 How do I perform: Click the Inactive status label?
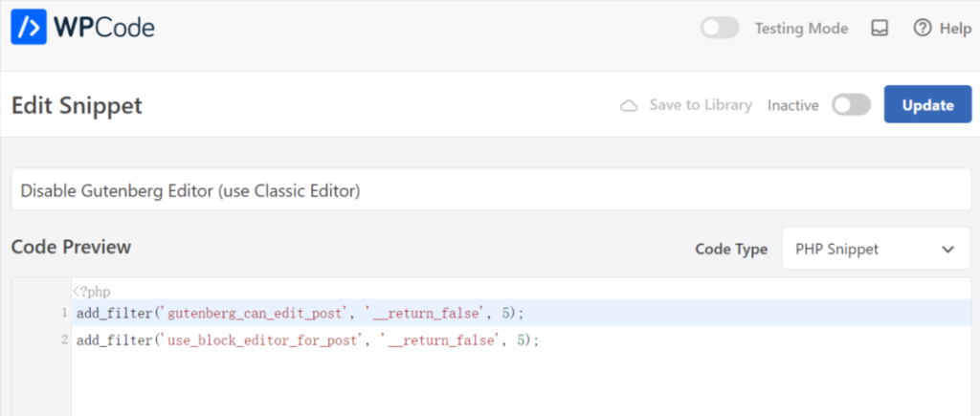(x=793, y=105)
